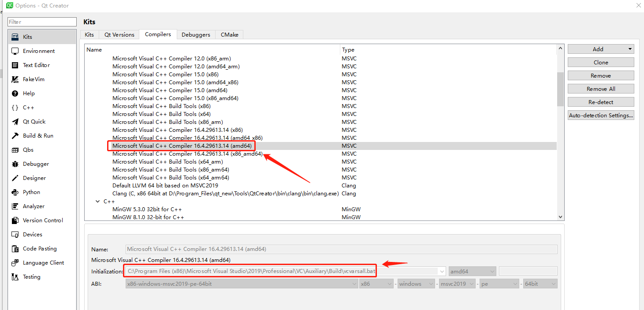The height and width of the screenshot is (310, 644).
Task: Select Compiler 16.4.29613.14 (x86_amd64) row
Action: [x=320, y=154]
